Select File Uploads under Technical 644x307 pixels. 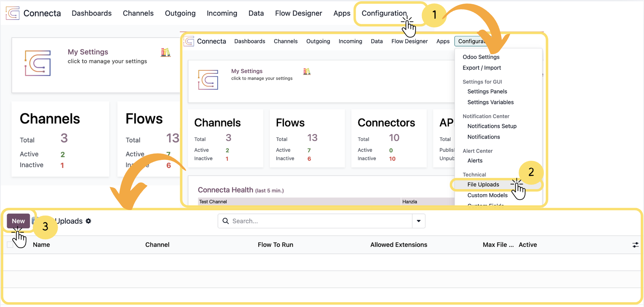(x=483, y=184)
